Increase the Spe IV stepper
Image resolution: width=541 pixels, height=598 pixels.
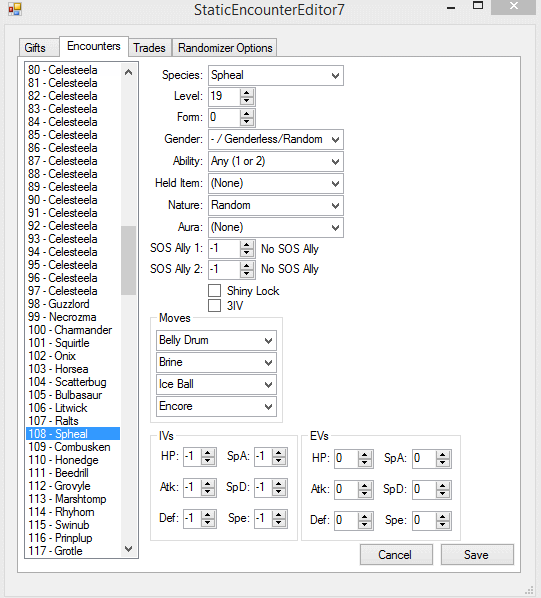279,514
